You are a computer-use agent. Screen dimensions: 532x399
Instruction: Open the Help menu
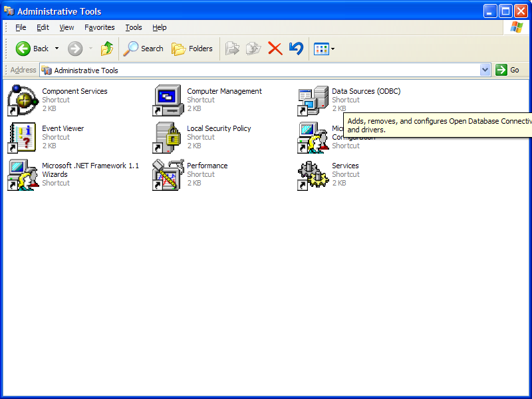[159, 27]
